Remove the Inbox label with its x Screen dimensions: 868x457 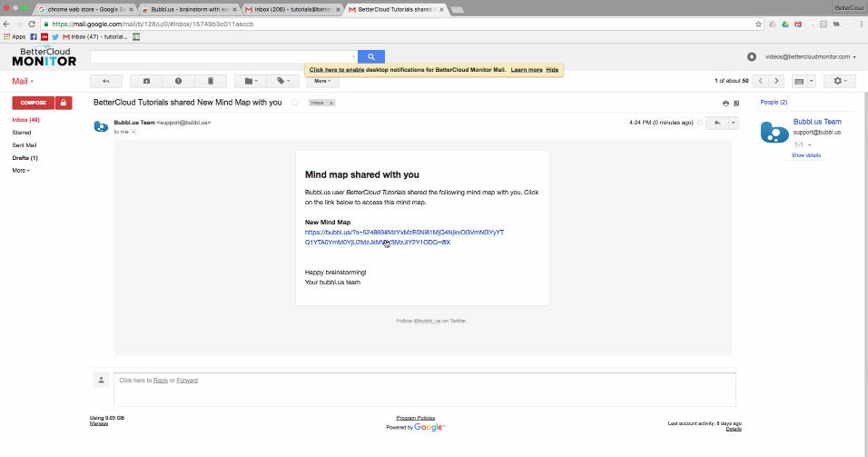pos(331,103)
